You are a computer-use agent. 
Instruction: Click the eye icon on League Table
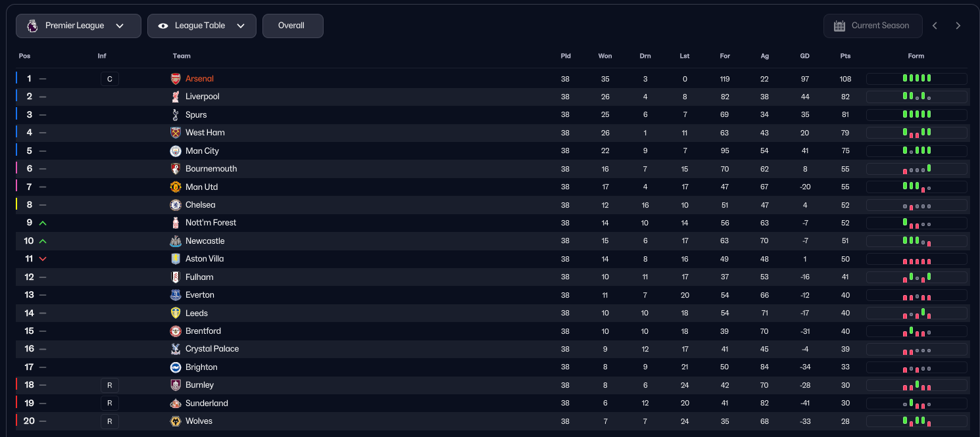163,26
